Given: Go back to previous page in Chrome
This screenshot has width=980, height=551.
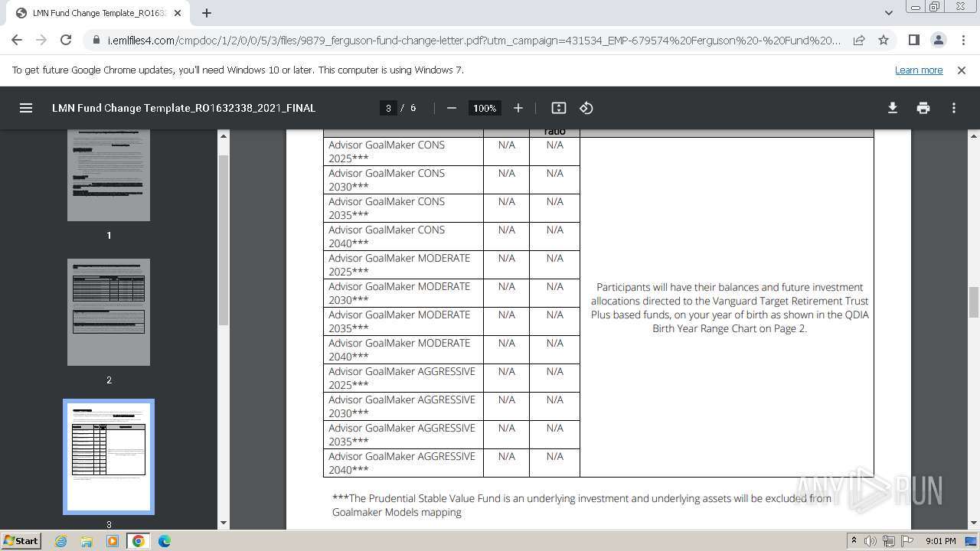Looking at the screenshot, I should 17,40.
